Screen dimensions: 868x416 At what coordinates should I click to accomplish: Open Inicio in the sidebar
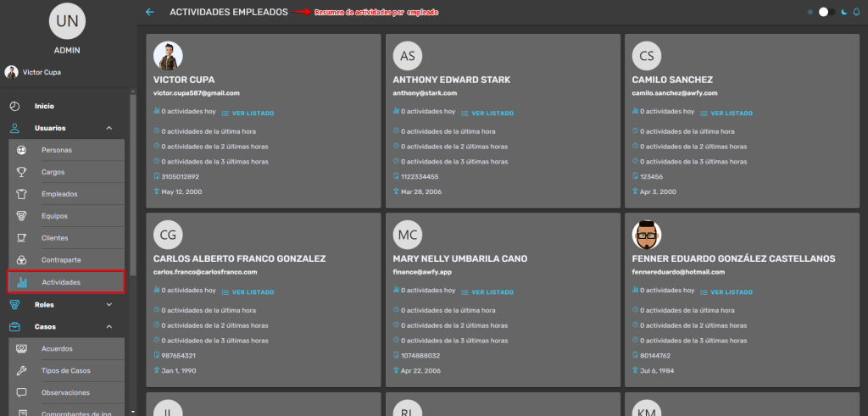44,106
